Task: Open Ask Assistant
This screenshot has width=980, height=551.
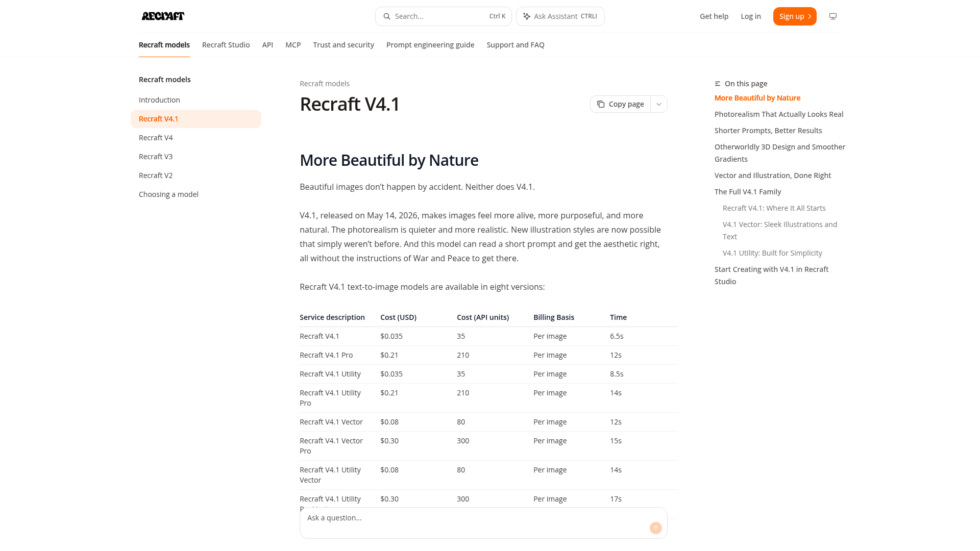Action: click(560, 16)
